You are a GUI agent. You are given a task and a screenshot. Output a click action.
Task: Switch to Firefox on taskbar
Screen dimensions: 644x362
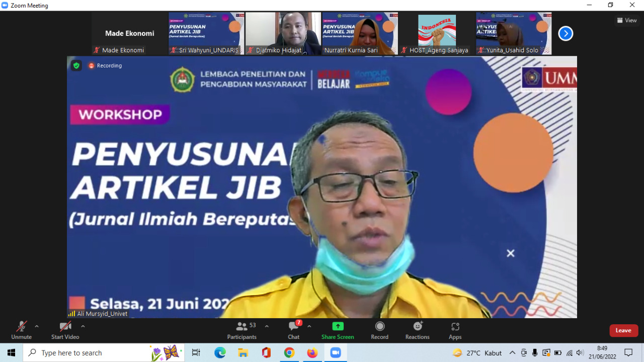tap(312, 353)
